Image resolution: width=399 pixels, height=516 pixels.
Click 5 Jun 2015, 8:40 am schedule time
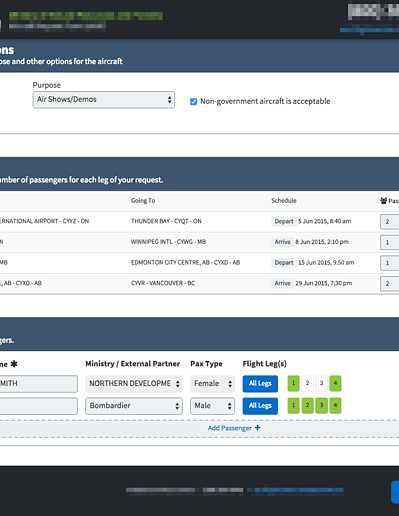324,221
